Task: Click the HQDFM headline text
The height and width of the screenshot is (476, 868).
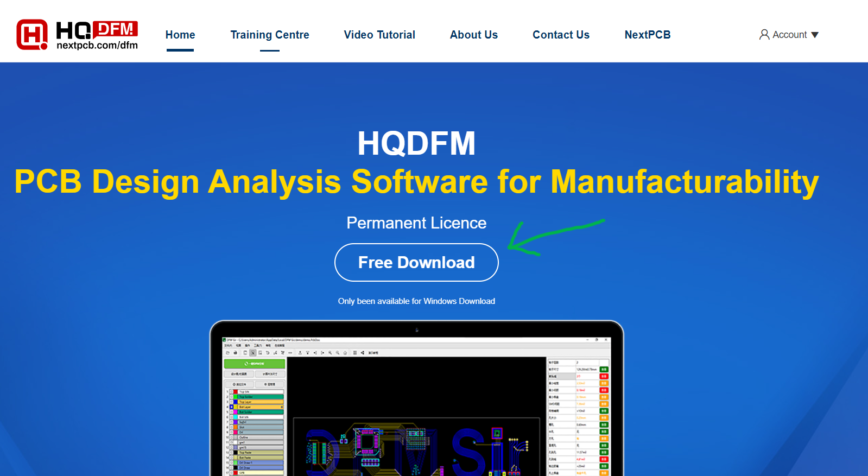Action: (416, 143)
